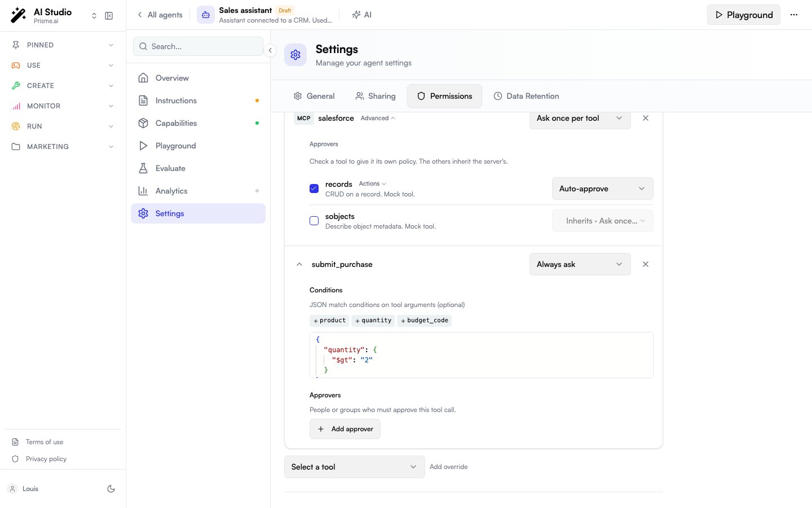Click the Sales assistant robot icon
Screen dimensions: 812x508
[x=206, y=15]
